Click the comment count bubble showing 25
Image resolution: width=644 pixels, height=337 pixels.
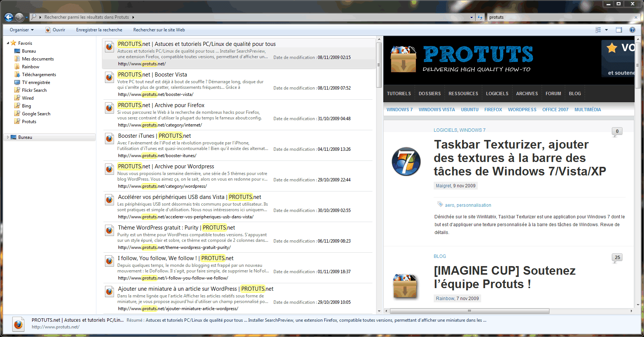(617, 258)
